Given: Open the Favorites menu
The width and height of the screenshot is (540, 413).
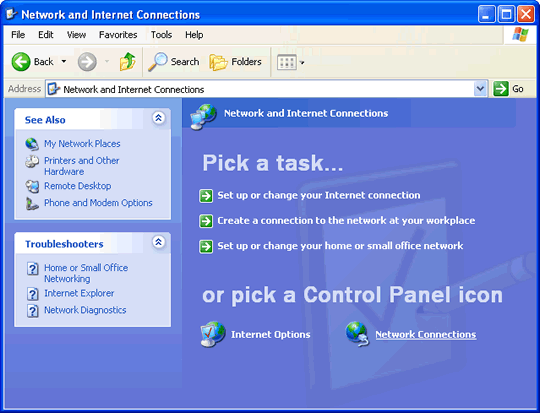Looking at the screenshot, I should [118, 35].
